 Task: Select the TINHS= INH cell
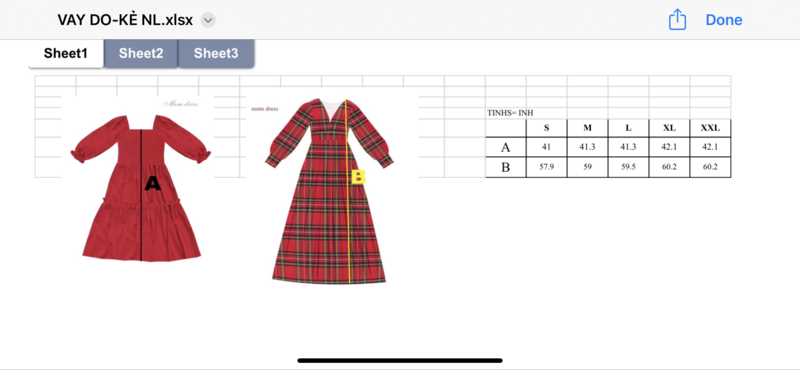[510, 113]
